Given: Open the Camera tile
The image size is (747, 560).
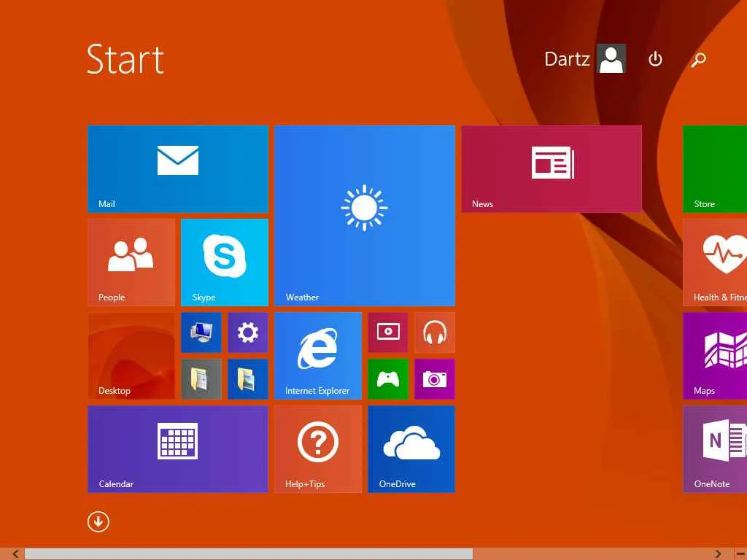Looking at the screenshot, I should point(435,378).
